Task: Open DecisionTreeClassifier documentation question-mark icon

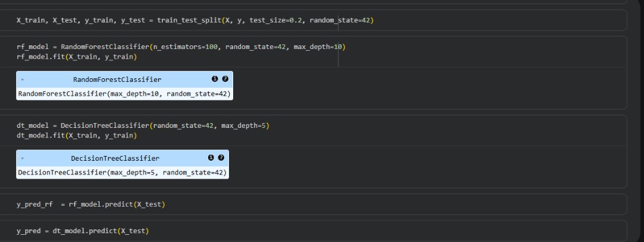Action: pos(221,158)
